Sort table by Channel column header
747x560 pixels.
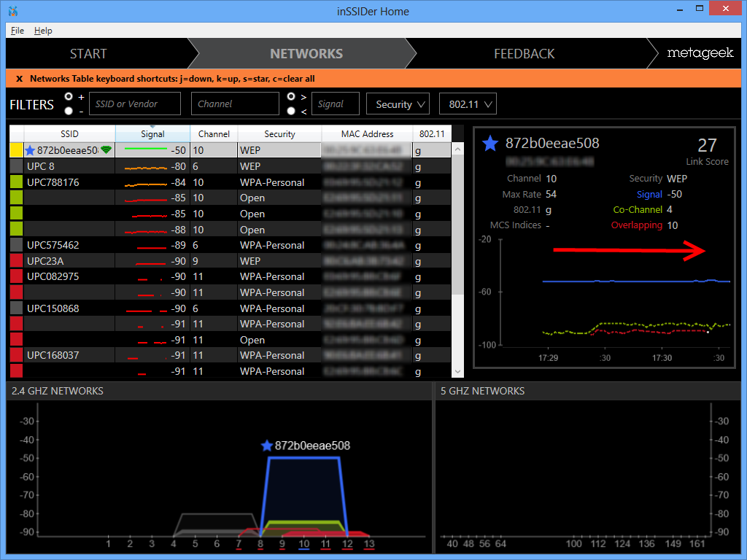pos(214,134)
